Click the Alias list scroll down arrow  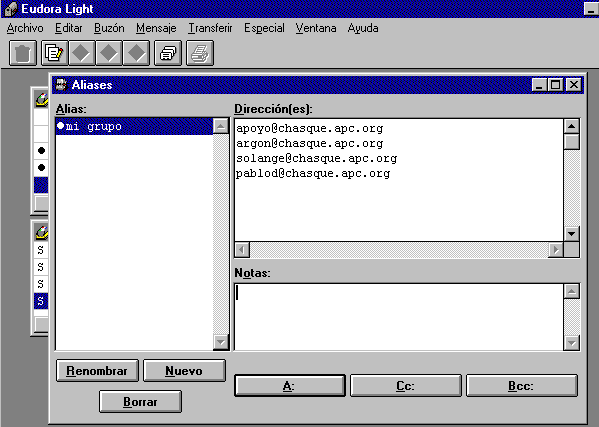[x=221, y=342]
